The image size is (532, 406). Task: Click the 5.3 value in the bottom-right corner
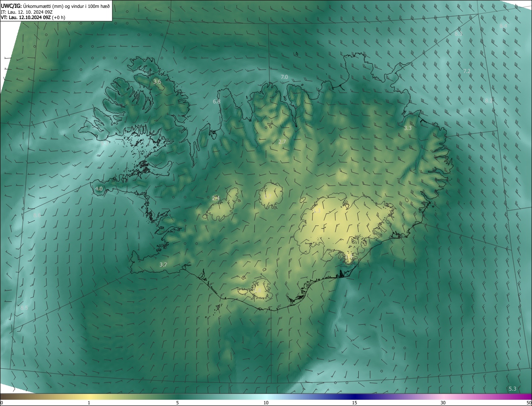click(512, 389)
